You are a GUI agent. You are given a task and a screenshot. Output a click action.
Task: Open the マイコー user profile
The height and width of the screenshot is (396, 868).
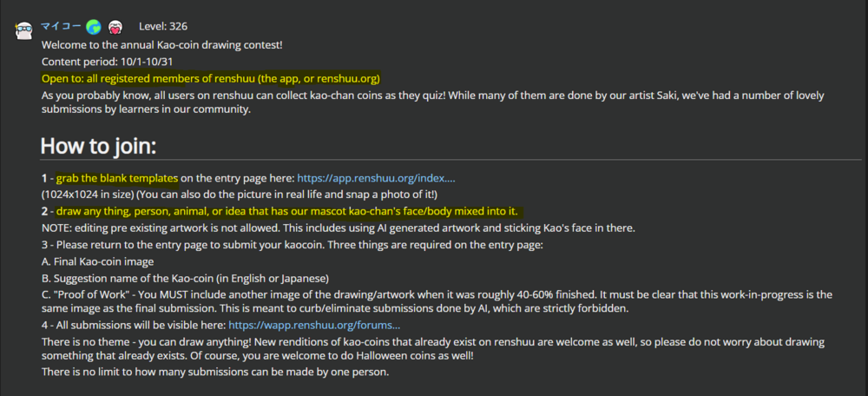(x=61, y=26)
